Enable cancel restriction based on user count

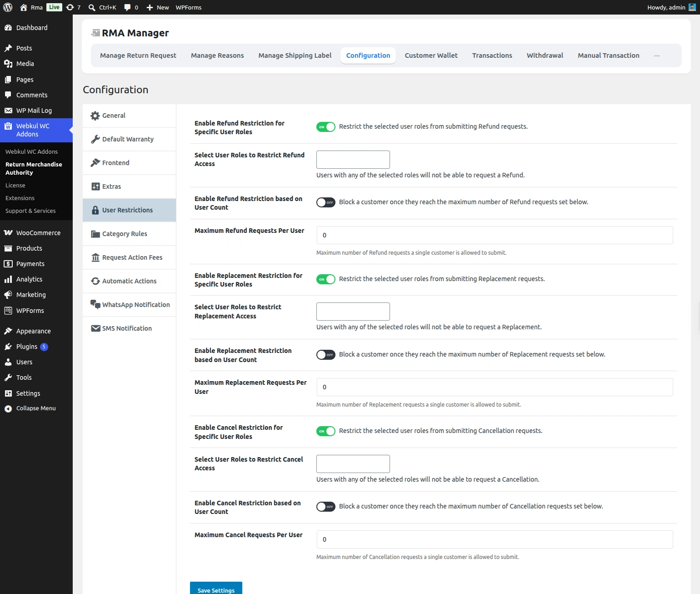click(326, 507)
